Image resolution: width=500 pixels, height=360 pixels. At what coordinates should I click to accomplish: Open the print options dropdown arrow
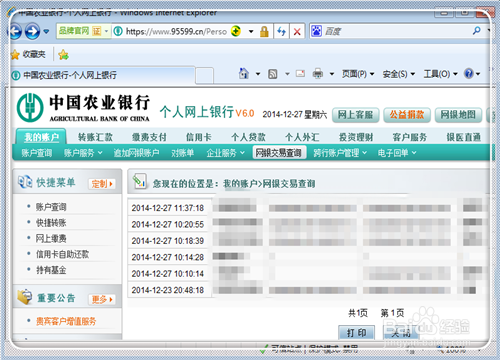pyautogui.click(x=332, y=74)
